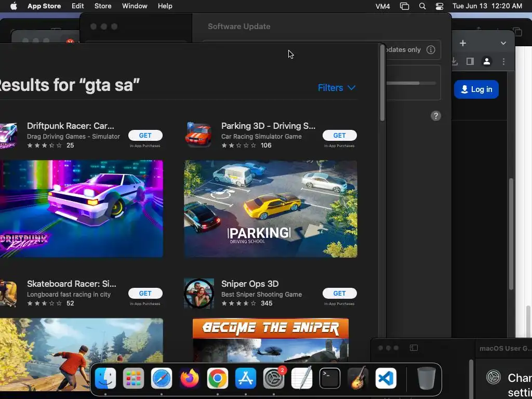The image size is (532, 399).
Task: Open the Help menu
Action: point(165,6)
